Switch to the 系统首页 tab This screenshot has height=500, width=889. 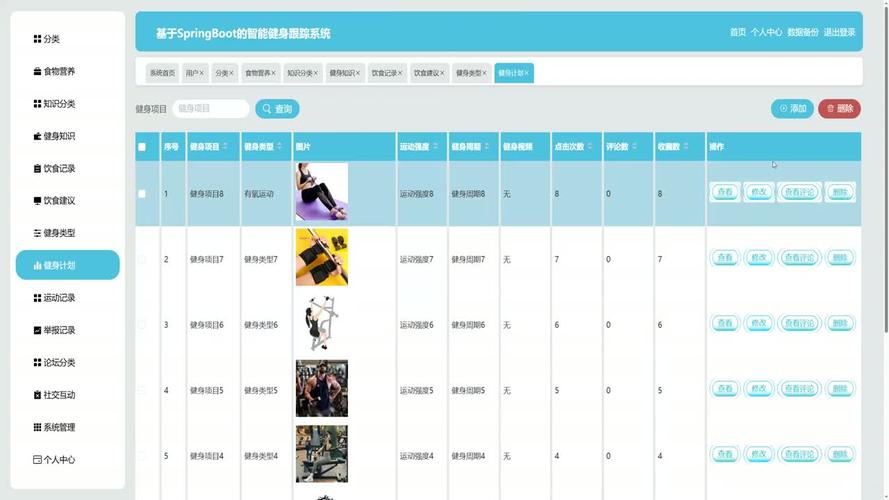162,73
